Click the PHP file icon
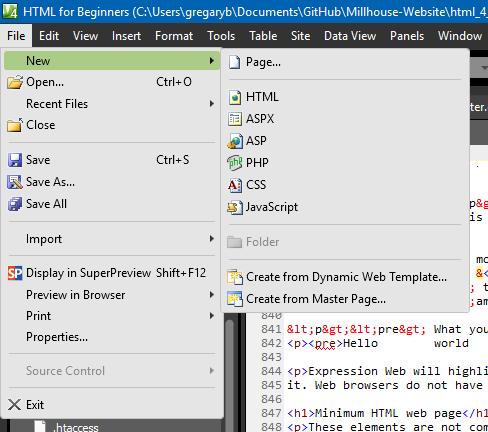 pyautogui.click(x=235, y=163)
